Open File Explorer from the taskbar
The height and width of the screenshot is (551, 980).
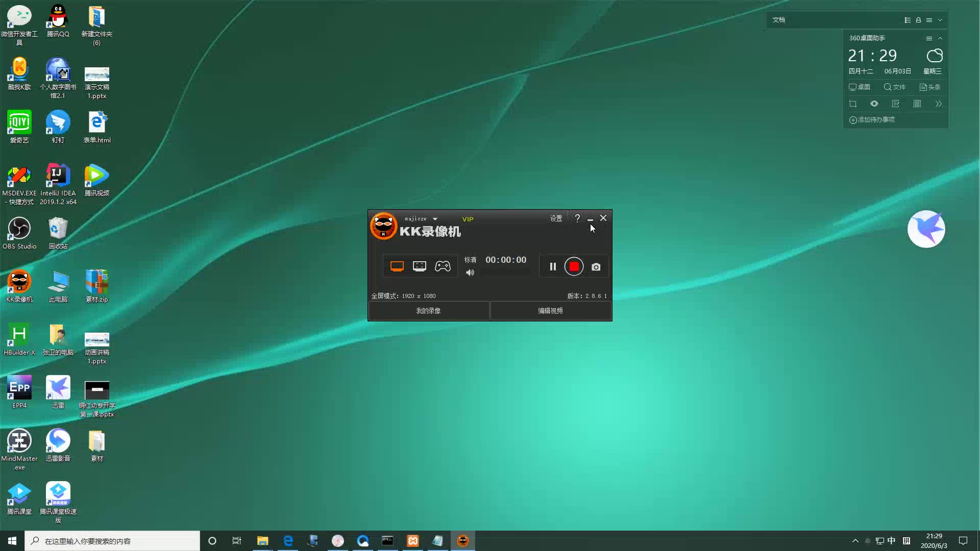click(262, 541)
